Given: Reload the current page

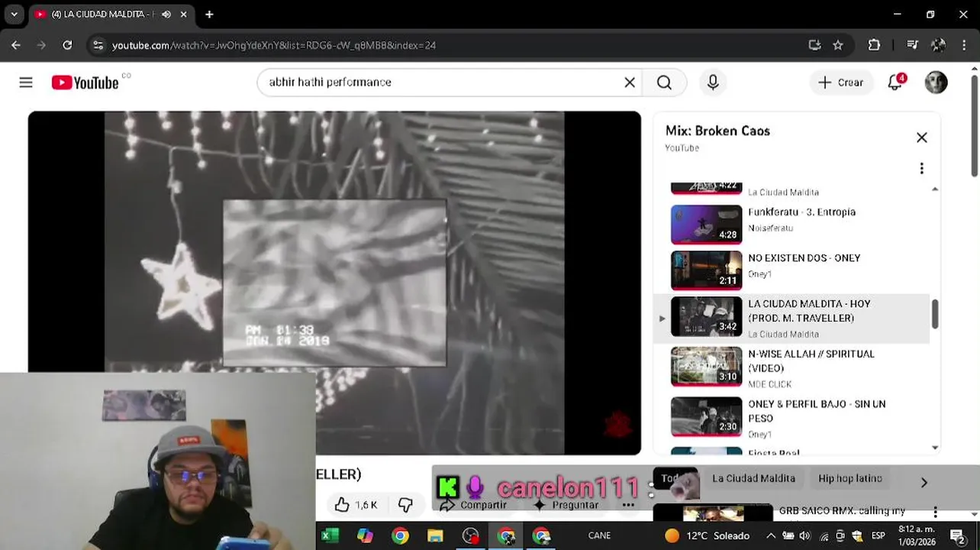Looking at the screenshot, I should pos(67,45).
